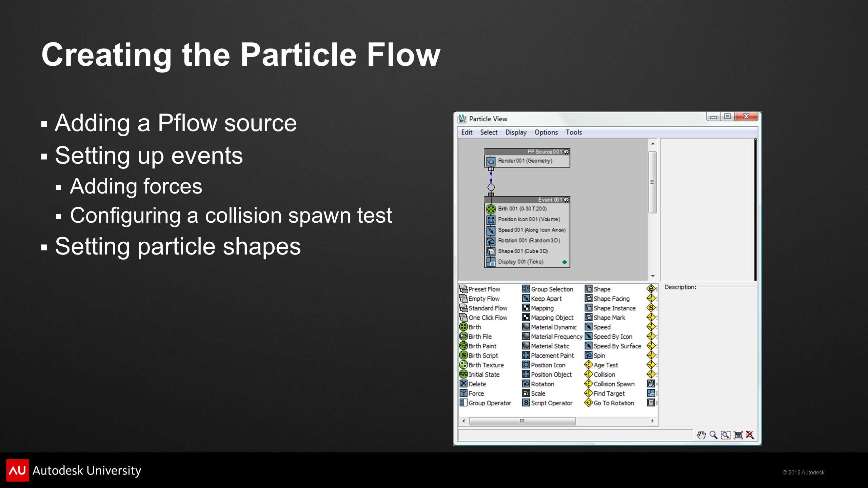The width and height of the screenshot is (868, 488).
Task: Click the No Zoom tool icon
Action: tap(750, 435)
